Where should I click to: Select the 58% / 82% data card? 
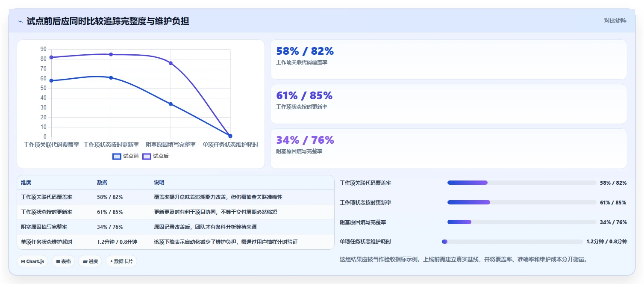pyautogui.click(x=449, y=59)
